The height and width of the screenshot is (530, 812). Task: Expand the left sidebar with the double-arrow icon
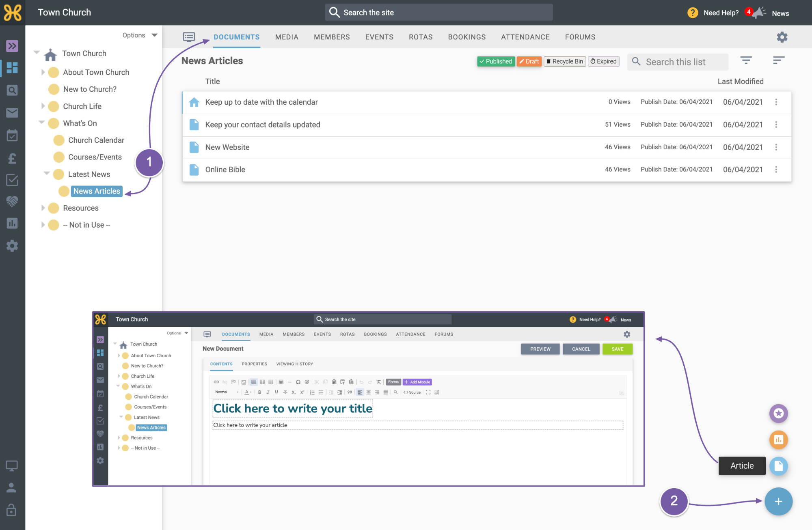12,46
